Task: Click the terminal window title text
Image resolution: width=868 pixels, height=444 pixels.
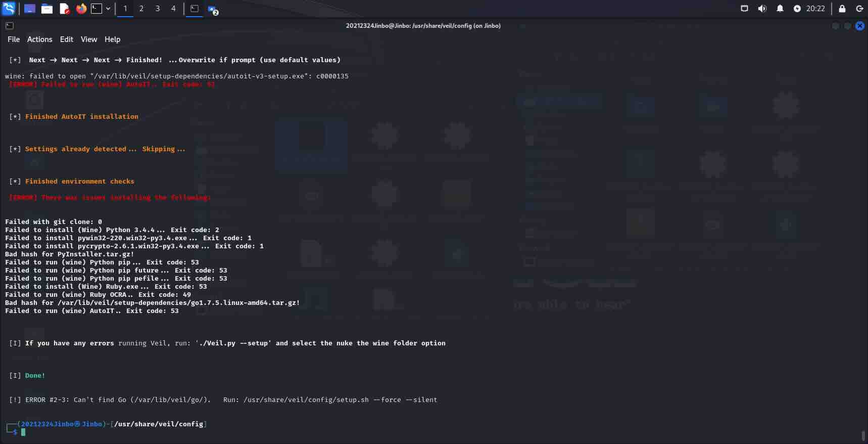Action: [423, 26]
